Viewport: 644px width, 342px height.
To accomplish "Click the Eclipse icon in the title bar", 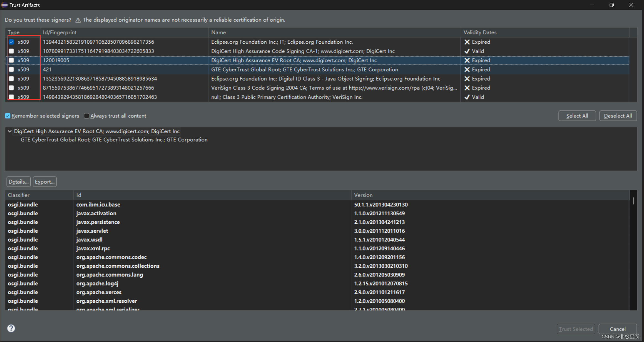I will click(4, 5).
